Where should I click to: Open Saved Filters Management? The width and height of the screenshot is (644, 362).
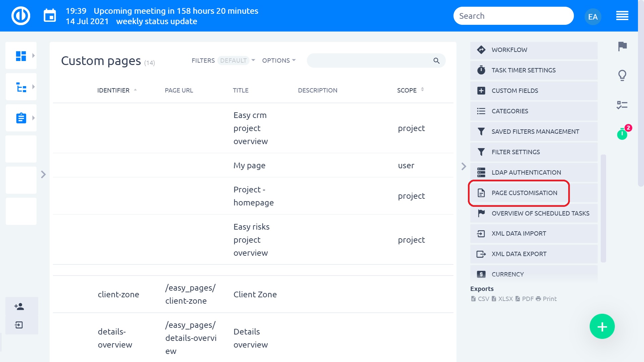(x=534, y=132)
